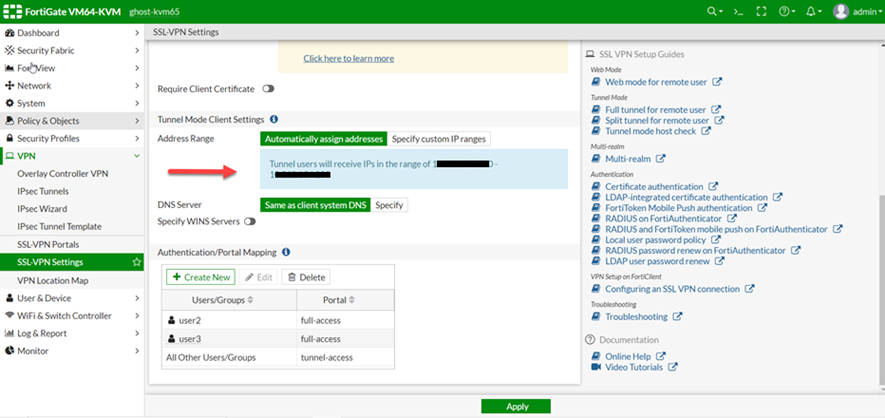885x418 pixels.
Task: Click the Apply button
Action: 516,406
